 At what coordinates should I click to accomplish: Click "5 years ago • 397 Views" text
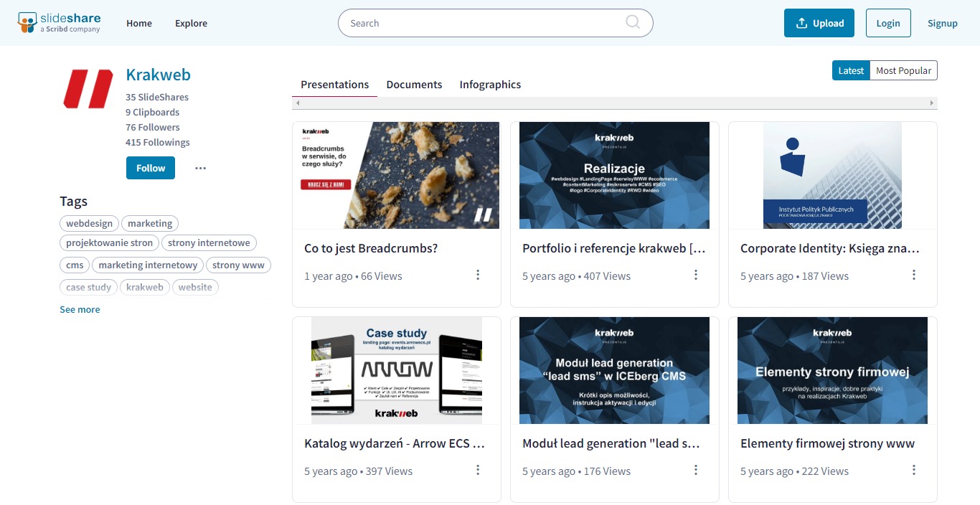pos(358,471)
